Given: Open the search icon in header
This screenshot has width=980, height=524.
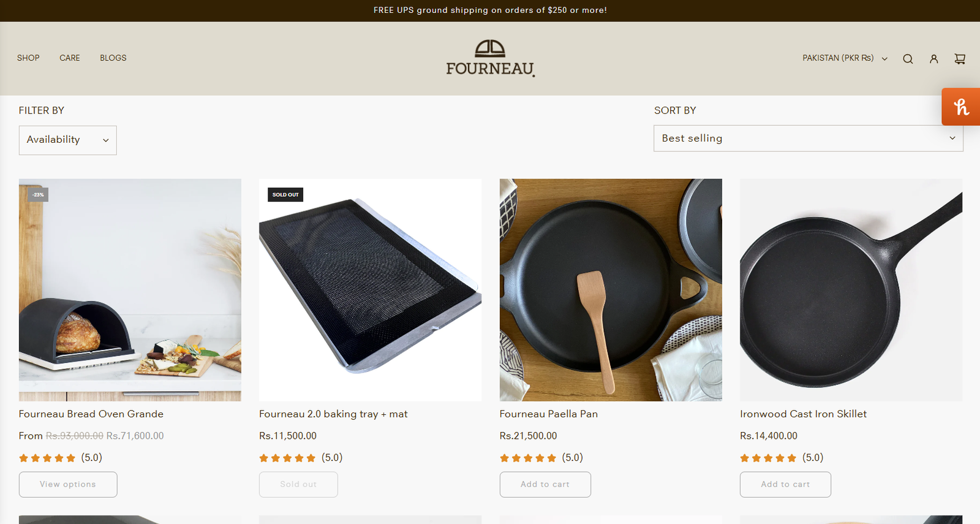Looking at the screenshot, I should [908, 59].
